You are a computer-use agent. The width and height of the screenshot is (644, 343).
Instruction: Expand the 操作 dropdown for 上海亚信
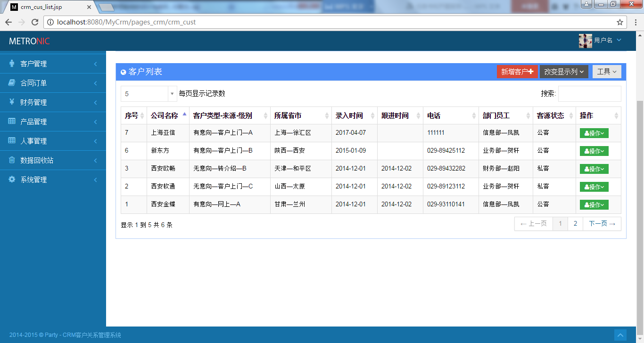click(x=594, y=132)
